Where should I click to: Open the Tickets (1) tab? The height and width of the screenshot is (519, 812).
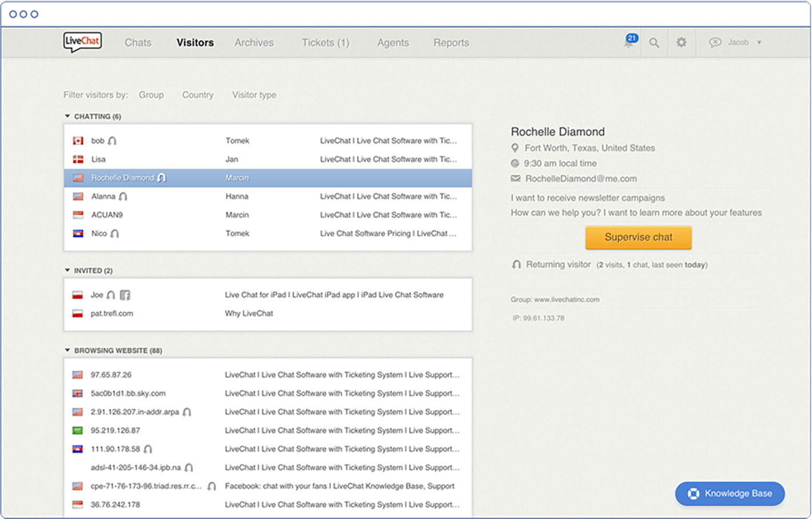click(325, 43)
